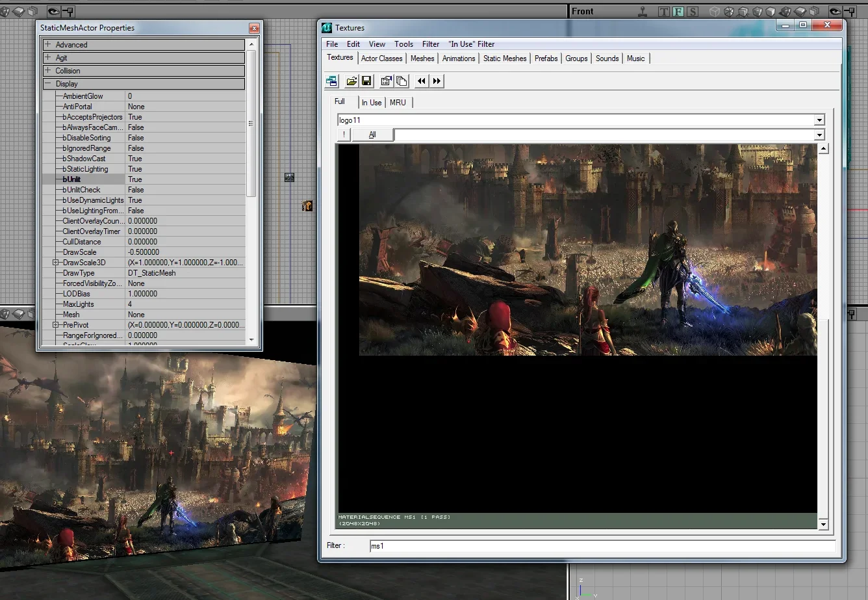The image size is (868, 600).
Task: Click the joystick realtime preview icon
Action: pos(643,12)
